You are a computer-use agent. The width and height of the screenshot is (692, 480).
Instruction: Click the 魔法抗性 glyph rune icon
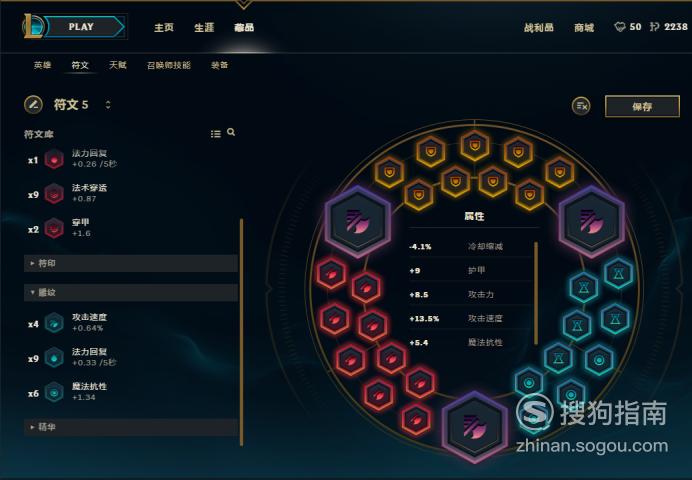[x=54, y=392]
